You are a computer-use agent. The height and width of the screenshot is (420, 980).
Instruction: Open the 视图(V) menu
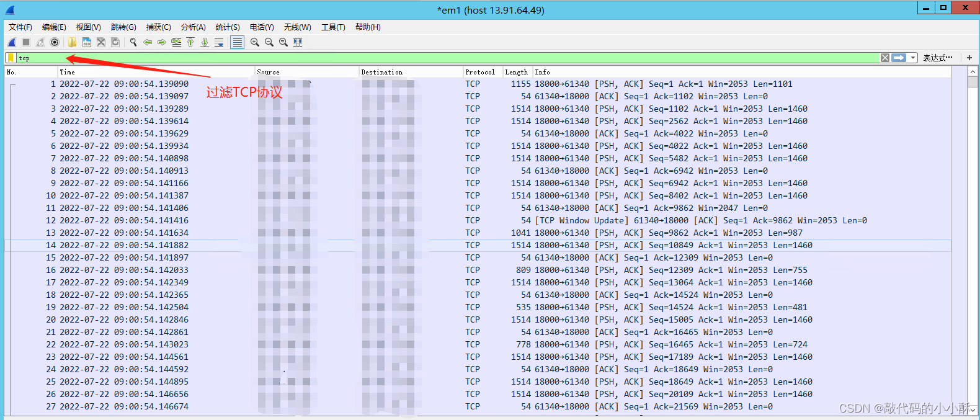point(89,27)
